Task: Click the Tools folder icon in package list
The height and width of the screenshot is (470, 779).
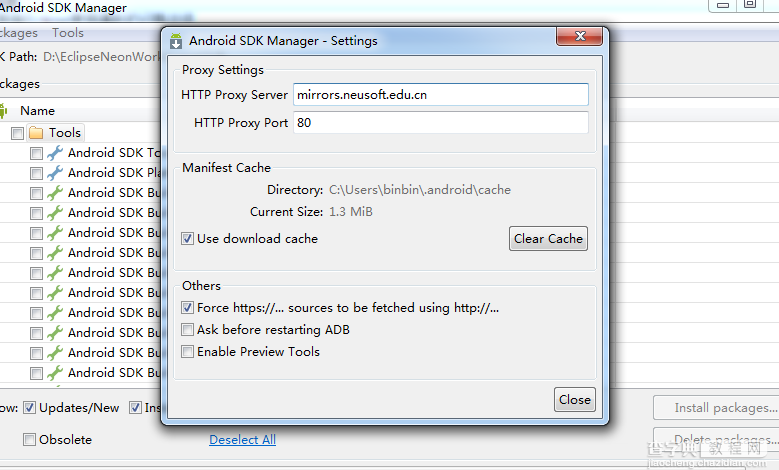Action: (36, 133)
